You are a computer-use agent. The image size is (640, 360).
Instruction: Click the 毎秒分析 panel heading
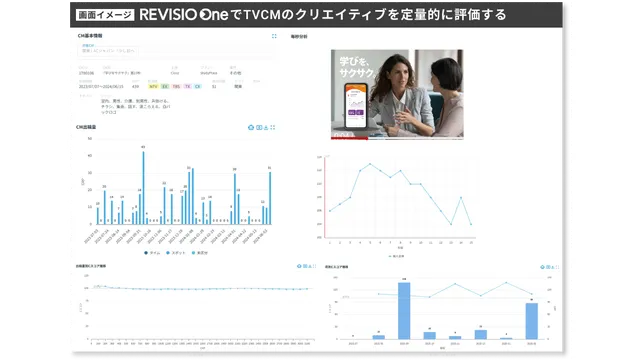pos(299,37)
